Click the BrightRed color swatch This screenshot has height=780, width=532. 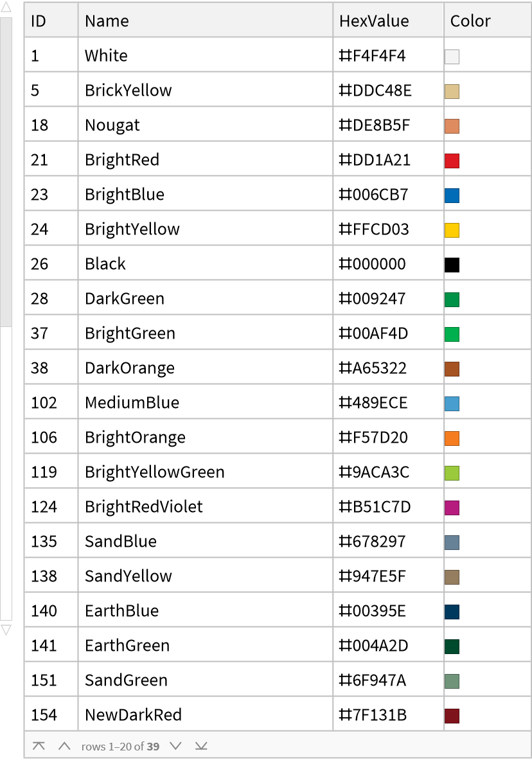pos(452,161)
